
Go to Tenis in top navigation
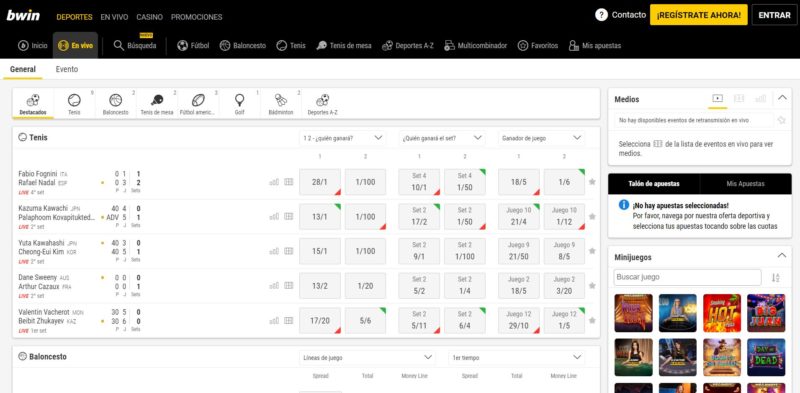pos(291,45)
